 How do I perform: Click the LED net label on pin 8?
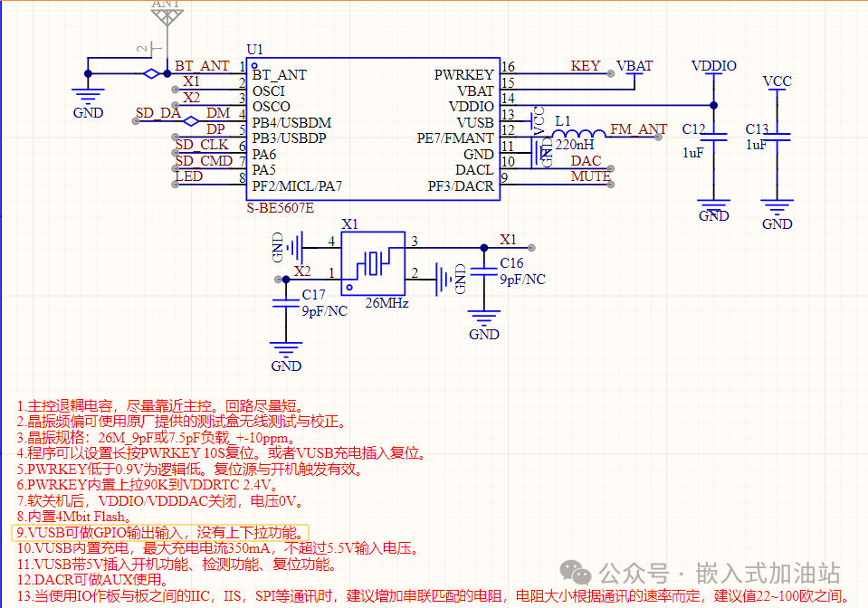click(x=189, y=176)
